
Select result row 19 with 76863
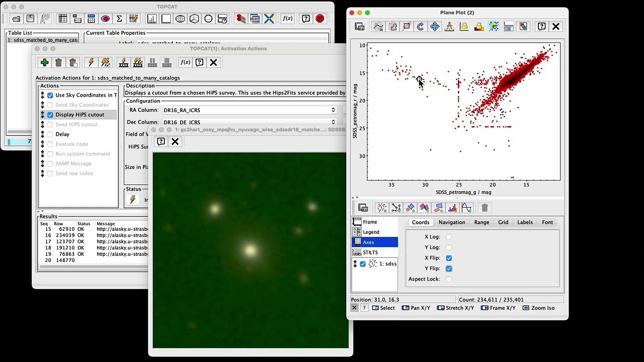tap(94, 254)
